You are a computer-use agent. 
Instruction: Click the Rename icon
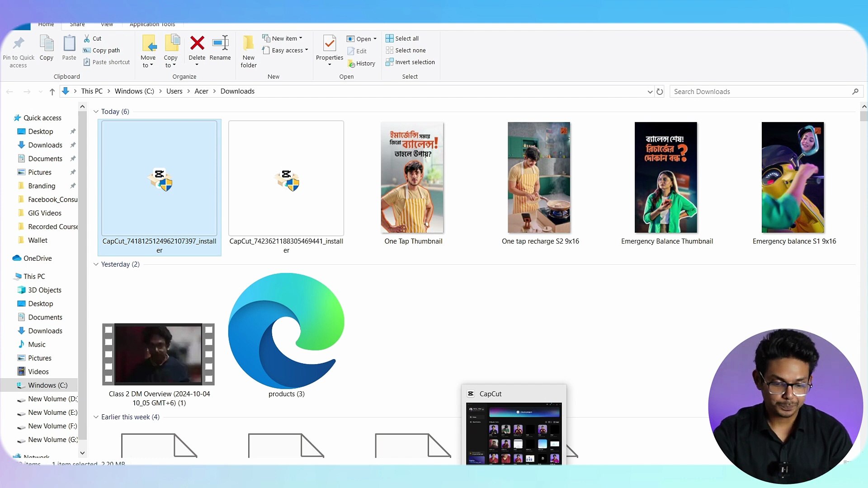pos(220,50)
